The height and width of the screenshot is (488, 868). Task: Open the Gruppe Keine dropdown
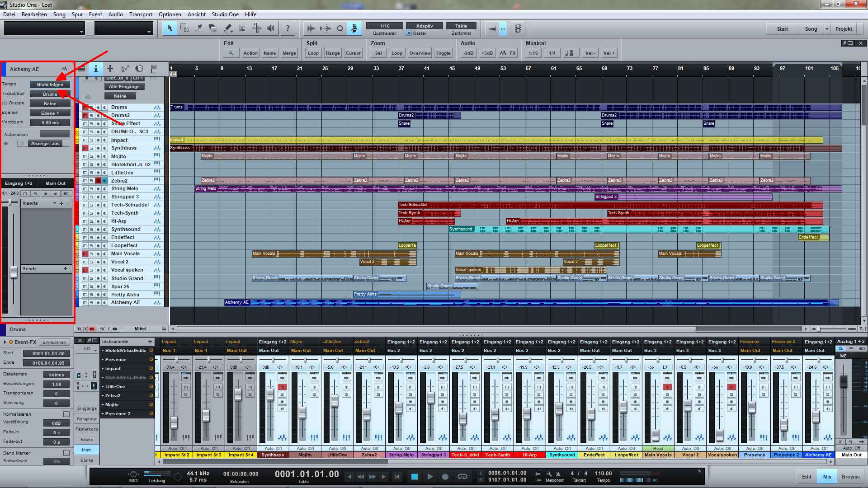coord(50,103)
